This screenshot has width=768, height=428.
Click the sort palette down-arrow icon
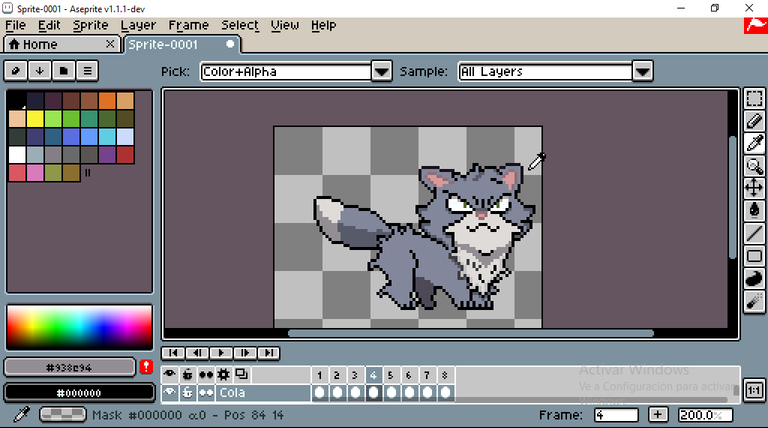point(40,71)
